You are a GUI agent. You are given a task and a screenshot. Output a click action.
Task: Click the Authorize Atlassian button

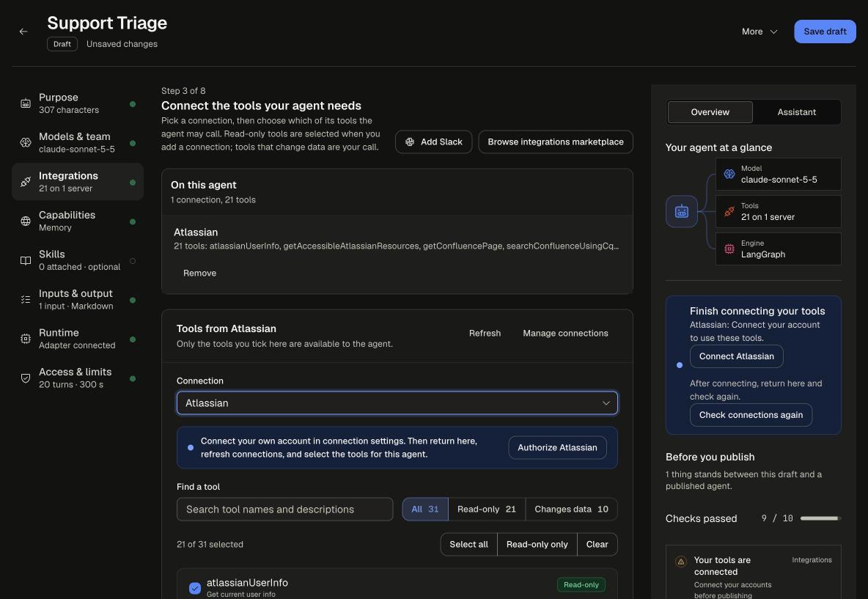coord(557,448)
